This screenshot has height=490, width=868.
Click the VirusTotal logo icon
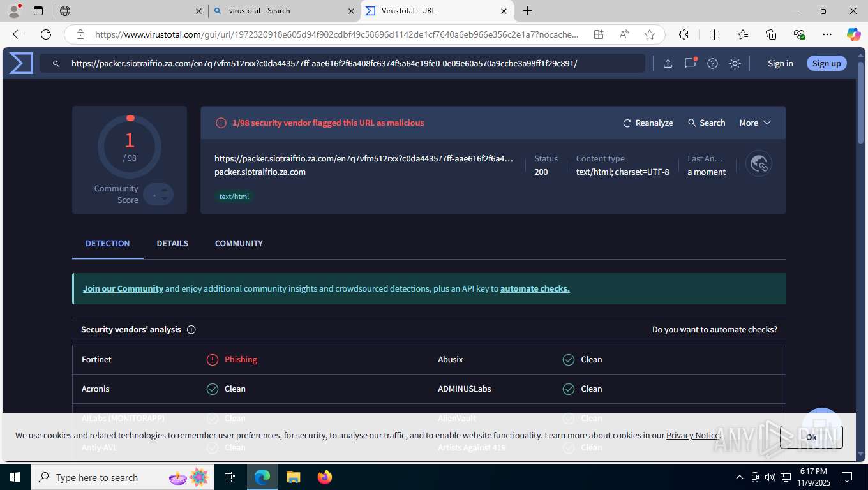coord(21,63)
